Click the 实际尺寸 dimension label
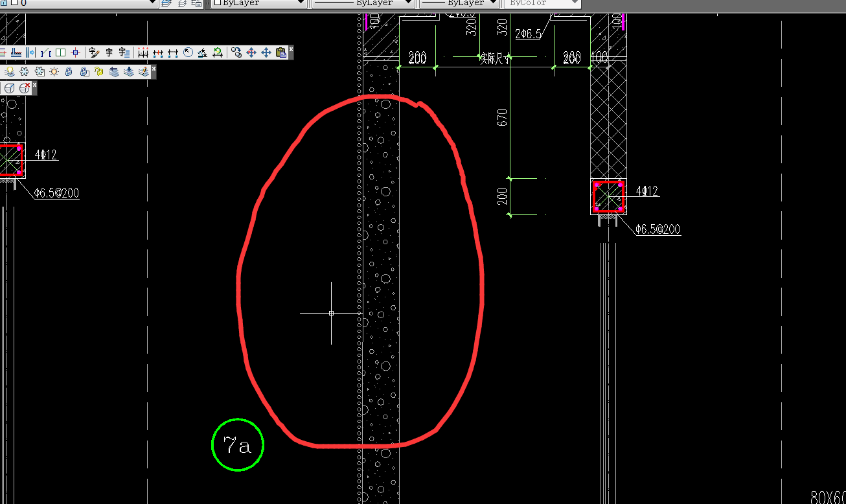Viewport: 846px width, 504px height. tap(494, 59)
